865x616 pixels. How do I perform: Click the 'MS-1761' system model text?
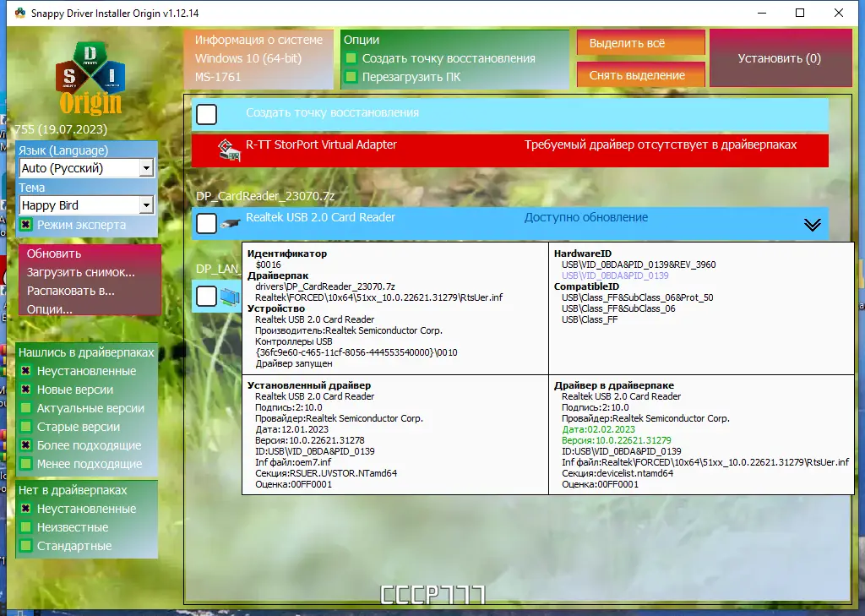(218, 77)
